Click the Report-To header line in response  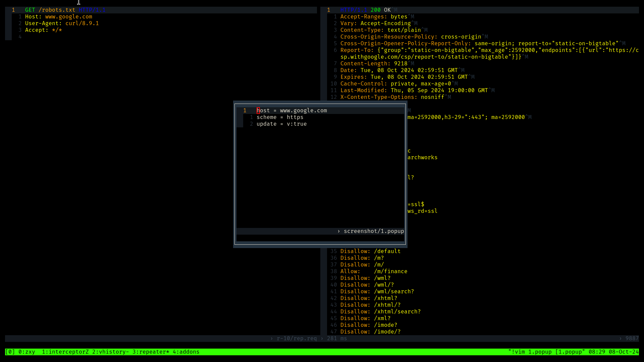point(356,50)
